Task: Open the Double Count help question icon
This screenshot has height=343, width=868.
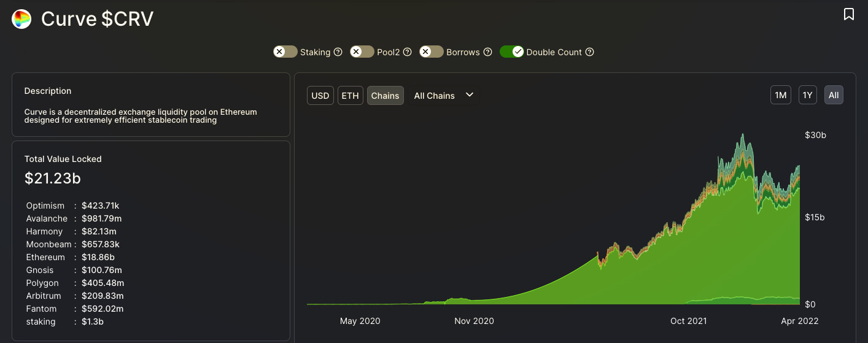Action: (x=589, y=52)
